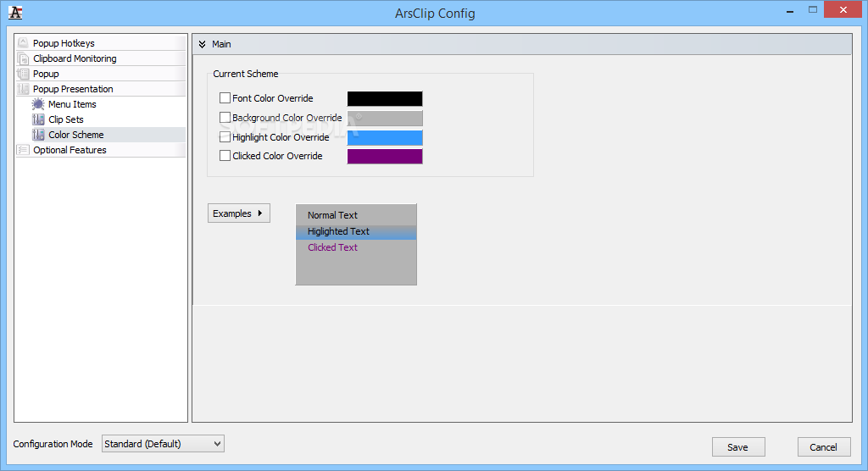This screenshot has height=471, width=868.
Task: Open the Configuration Mode dropdown
Action: pyautogui.click(x=163, y=443)
